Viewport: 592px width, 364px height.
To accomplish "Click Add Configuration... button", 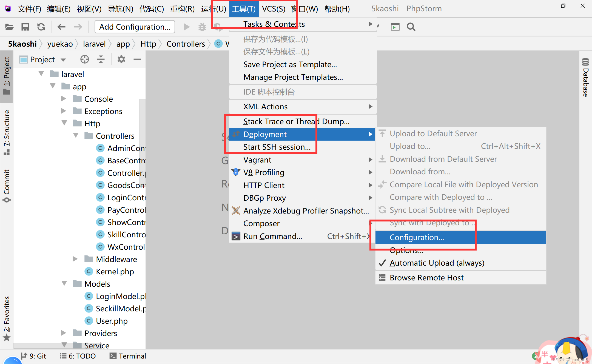I will tap(135, 27).
